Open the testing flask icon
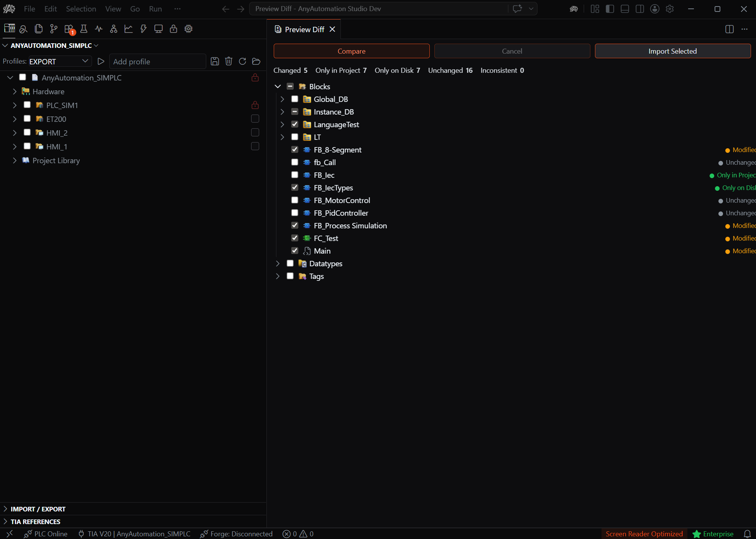Viewport: 756px width, 539px height. (x=84, y=29)
